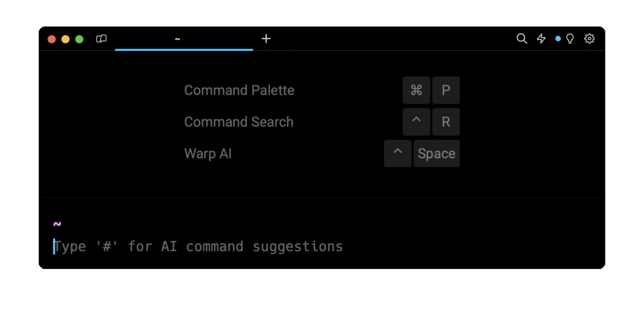
Task: Select the tilde home directory tab
Action: tap(177, 39)
